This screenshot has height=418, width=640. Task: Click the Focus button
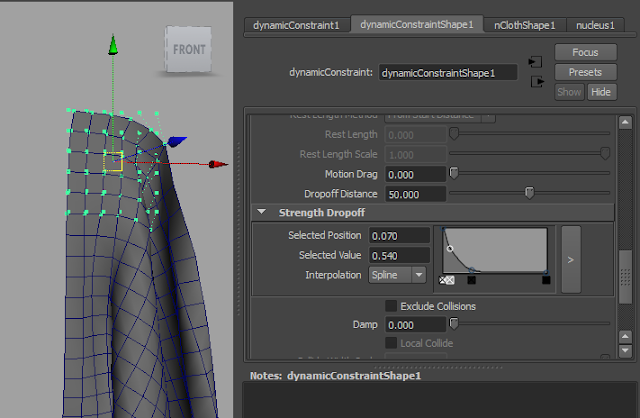point(585,52)
